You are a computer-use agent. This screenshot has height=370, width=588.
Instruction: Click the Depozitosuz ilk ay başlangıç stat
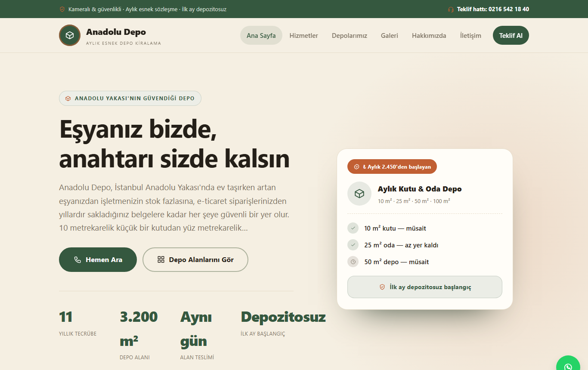[x=283, y=323]
